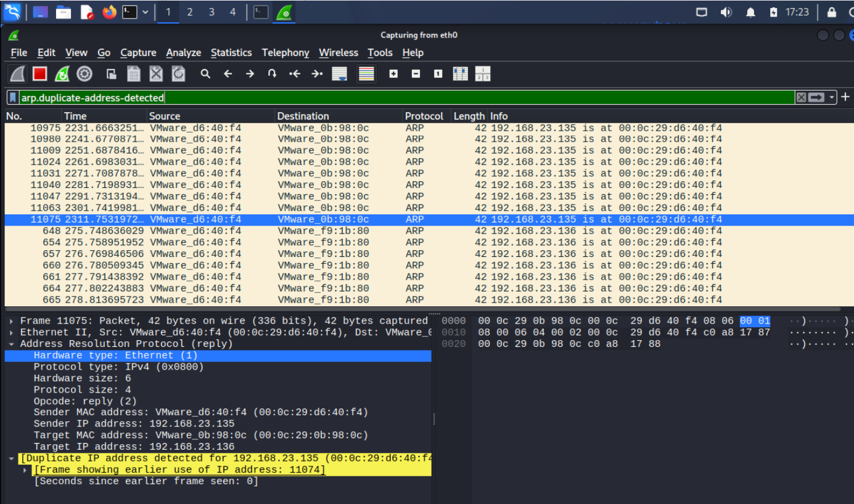Open the Tools menu
Screen dimensions: 854x504
click(380, 53)
